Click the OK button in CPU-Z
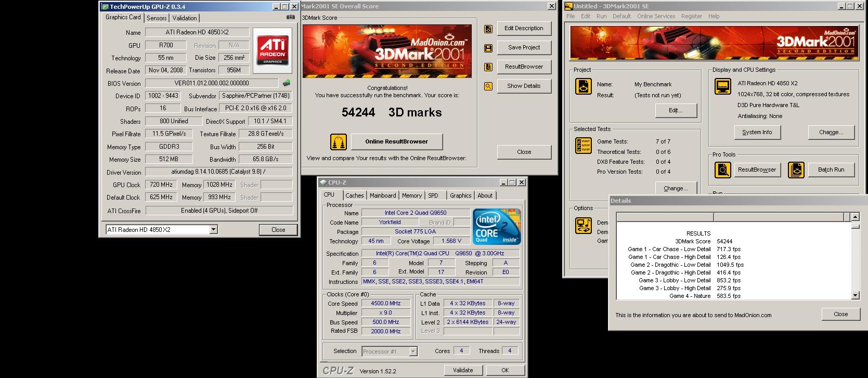 coord(505,370)
